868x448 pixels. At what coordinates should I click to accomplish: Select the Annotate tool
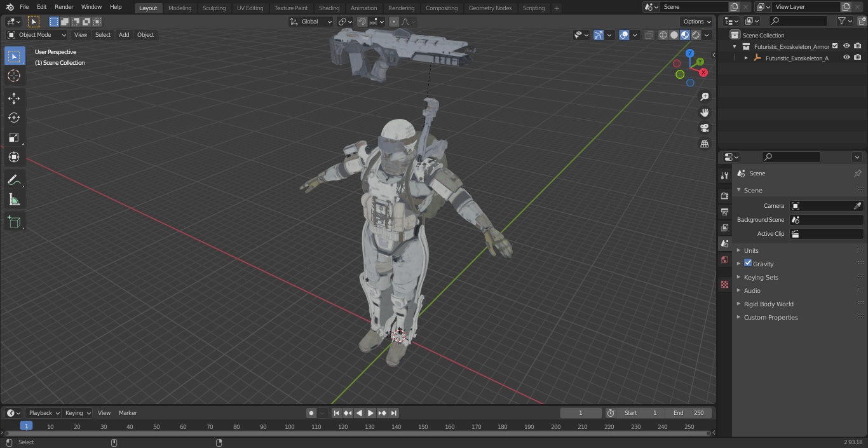point(14,180)
